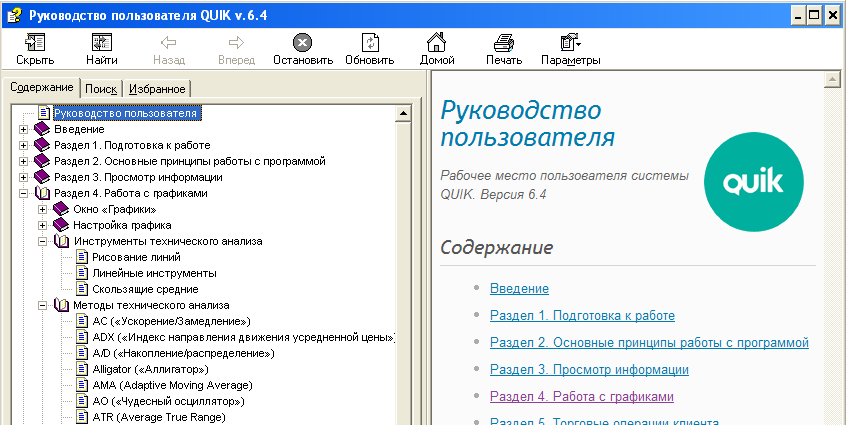
Task: Click the open book icon of Раздел 4
Action: [42, 193]
